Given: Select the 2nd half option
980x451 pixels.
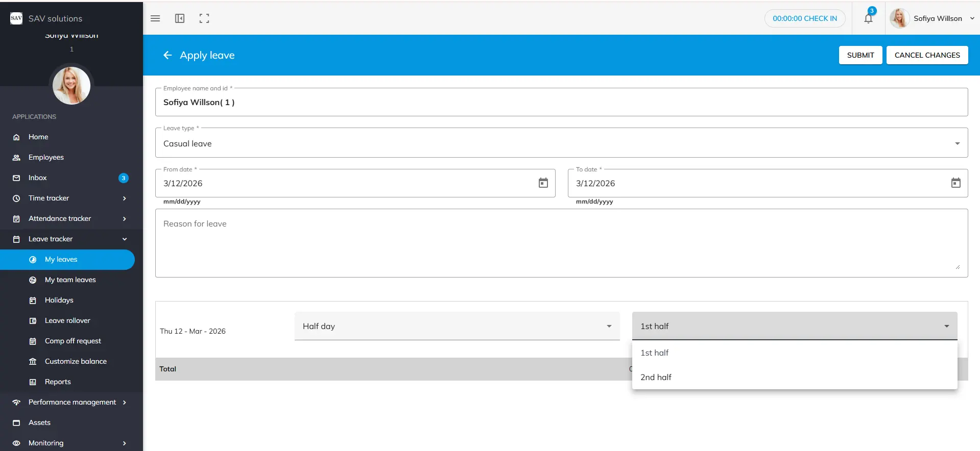Looking at the screenshot, I should (x=656, y=377).
